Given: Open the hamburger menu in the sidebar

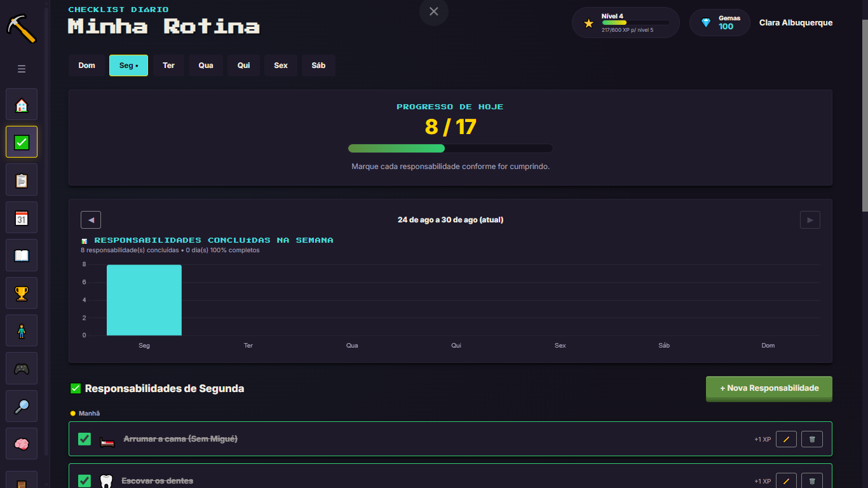Looking at the screenshot, I should pos(22,69).
